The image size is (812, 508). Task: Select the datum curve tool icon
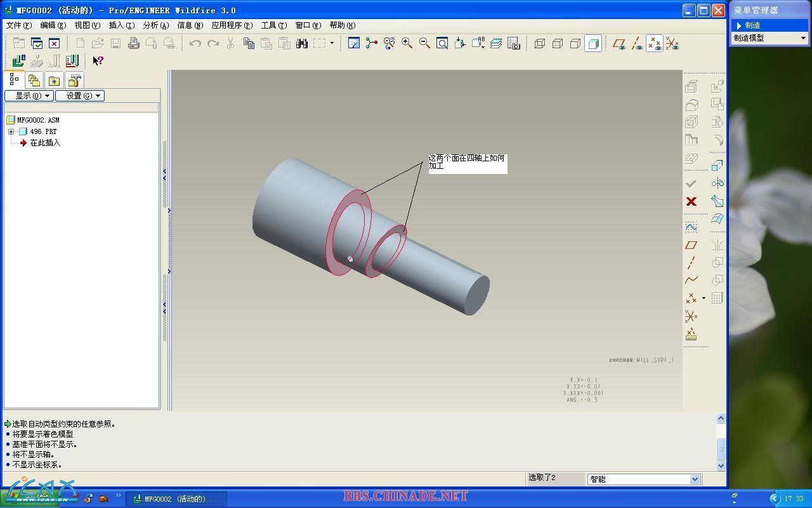[691, 280]
